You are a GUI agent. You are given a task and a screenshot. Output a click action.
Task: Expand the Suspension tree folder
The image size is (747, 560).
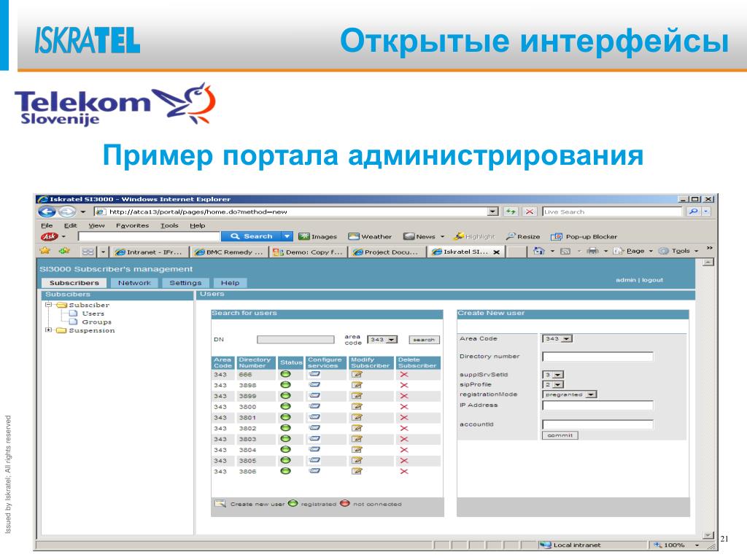pyautogui.click(x=48, y=330)
